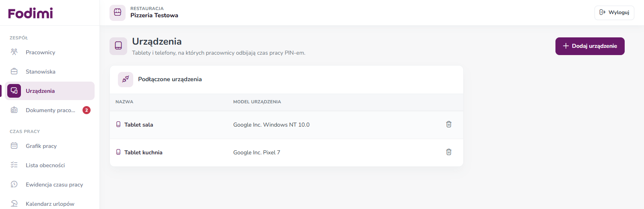Click the Grafik pracy calendar icon
Screen dimensions: 644x209
pos(14,146)
